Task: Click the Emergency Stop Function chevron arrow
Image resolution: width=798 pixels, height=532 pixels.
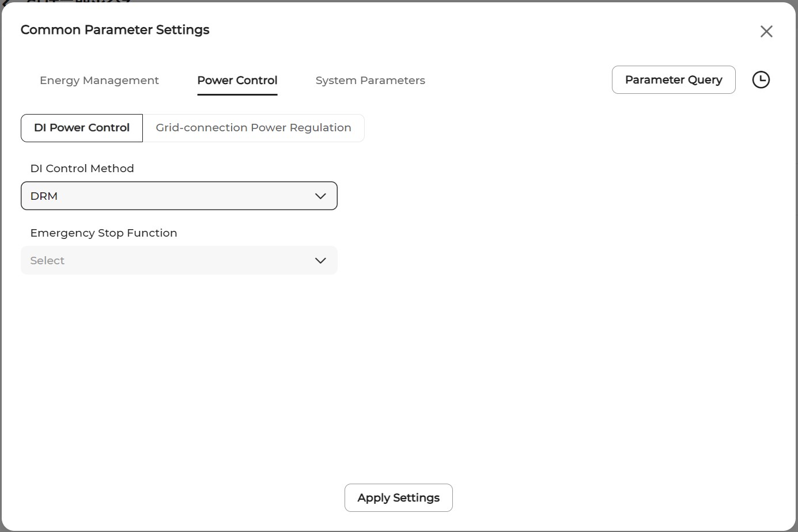Action: tap(320, 260)
